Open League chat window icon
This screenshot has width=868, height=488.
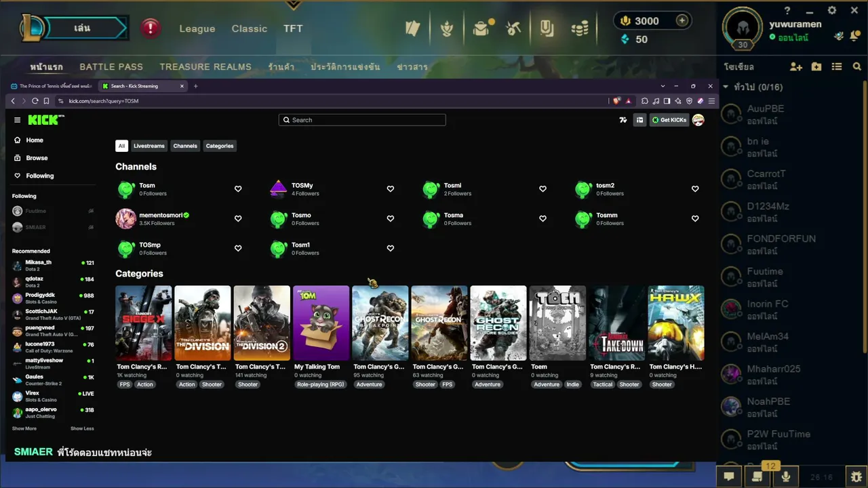coord(729,476)
